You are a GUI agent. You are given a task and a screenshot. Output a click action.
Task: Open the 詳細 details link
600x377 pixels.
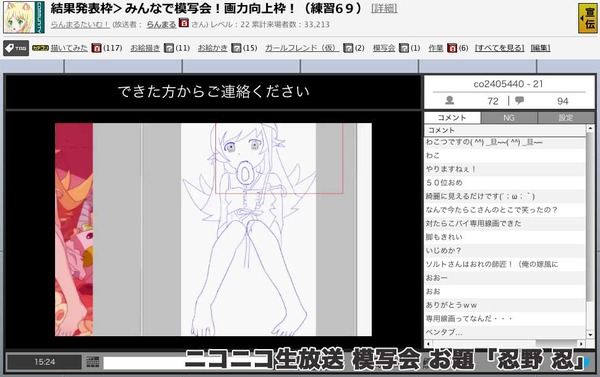click(x=384, y=8)
